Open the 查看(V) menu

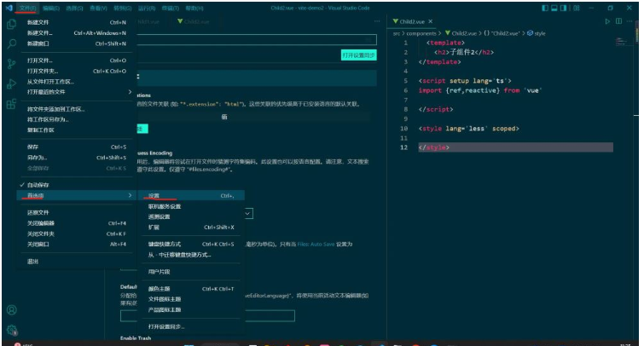click(98, 8)
